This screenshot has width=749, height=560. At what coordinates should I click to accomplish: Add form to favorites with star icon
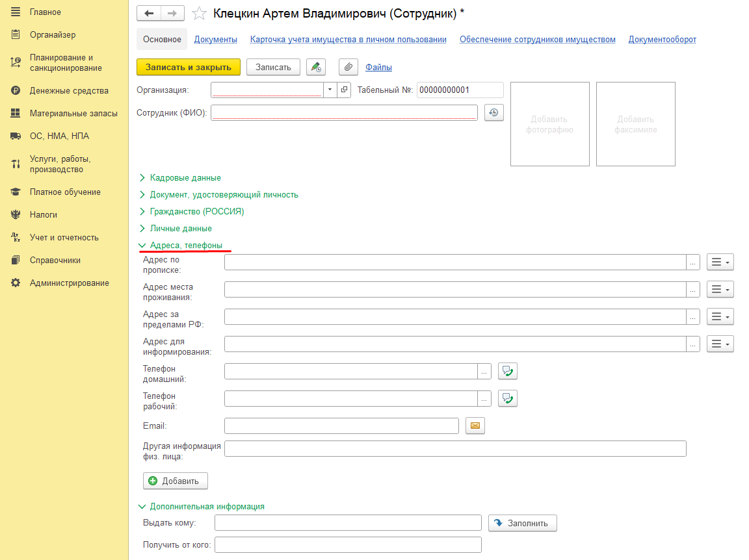(199, 14)
